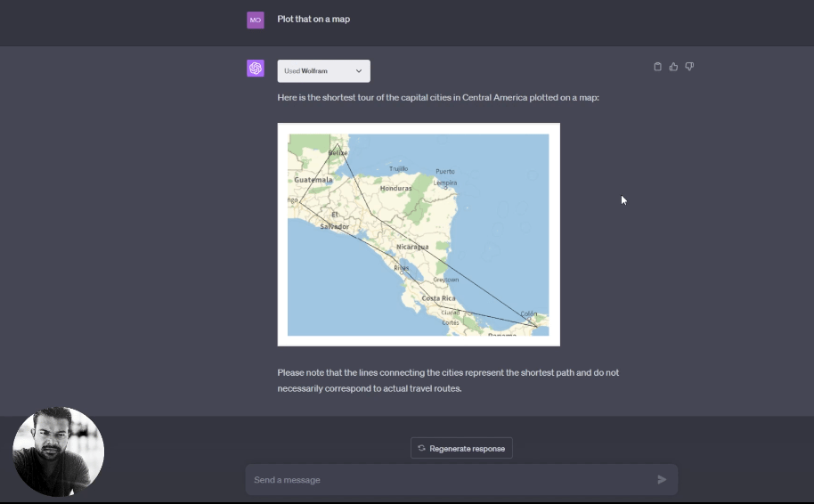Give the response a thumbs down
This screenshot has height=504, width=814.
pos(689,67)
